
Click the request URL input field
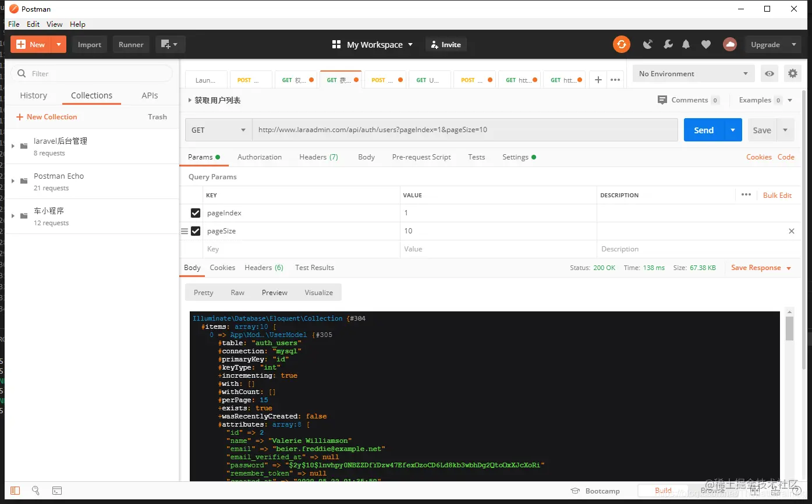pos(464,130)
